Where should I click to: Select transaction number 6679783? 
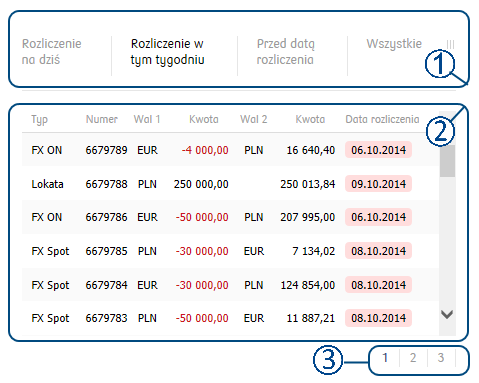(x=106, y=318)
